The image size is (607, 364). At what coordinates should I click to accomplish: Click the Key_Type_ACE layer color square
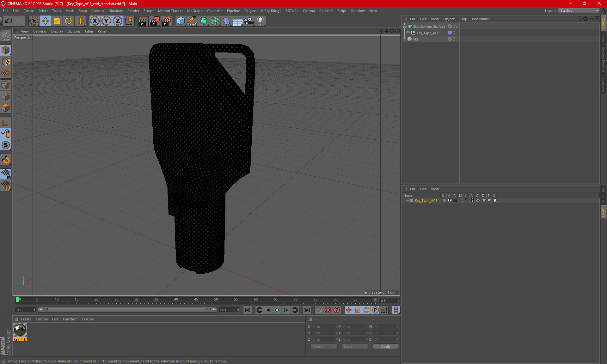411,201
